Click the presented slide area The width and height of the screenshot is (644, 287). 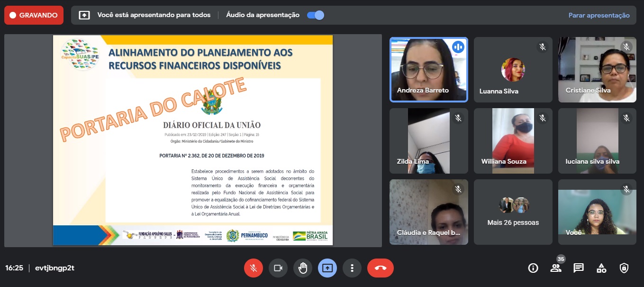[x=193, y=140]
